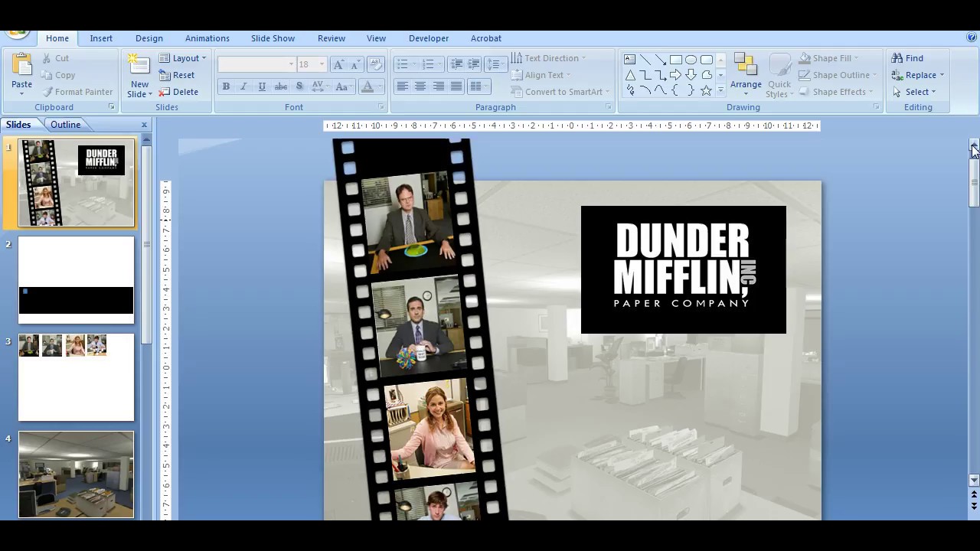Select the Freeform scribble shape
Image resolution: width=980 pixels, height=551 pixels.
[630, 90]
